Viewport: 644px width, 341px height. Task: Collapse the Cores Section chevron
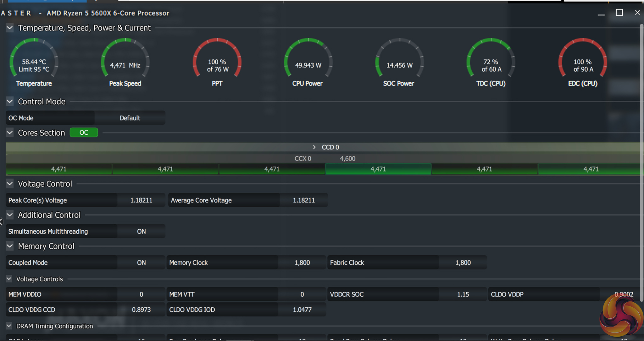click(x=10, y=133)
